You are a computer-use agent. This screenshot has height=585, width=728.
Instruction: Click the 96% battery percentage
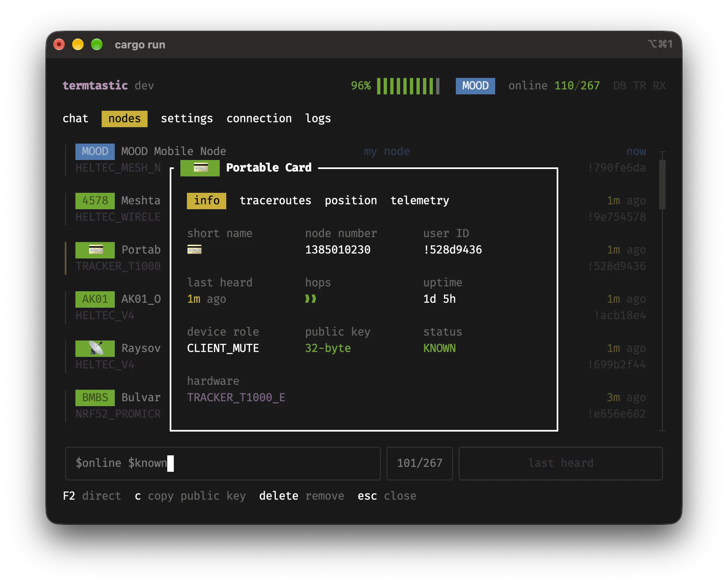pyautogui.click(x=361, y=86)
